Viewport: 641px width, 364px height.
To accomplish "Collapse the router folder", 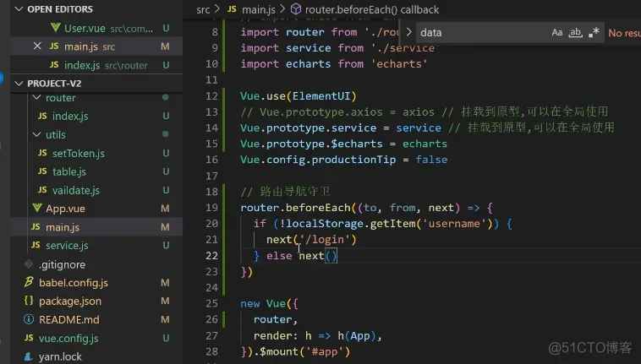I will click(36, 97).
